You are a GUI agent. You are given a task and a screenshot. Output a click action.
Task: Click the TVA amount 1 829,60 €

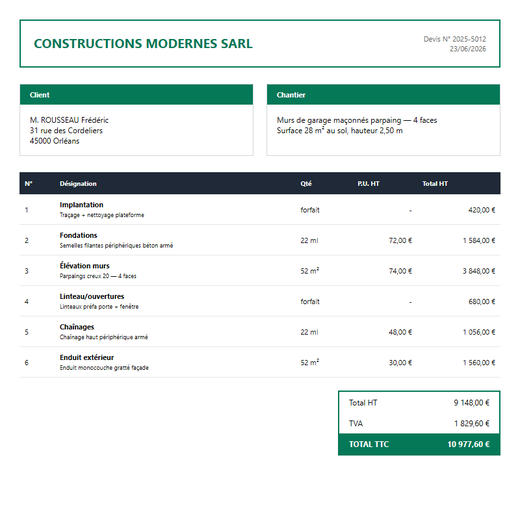(x=472, y=423)
